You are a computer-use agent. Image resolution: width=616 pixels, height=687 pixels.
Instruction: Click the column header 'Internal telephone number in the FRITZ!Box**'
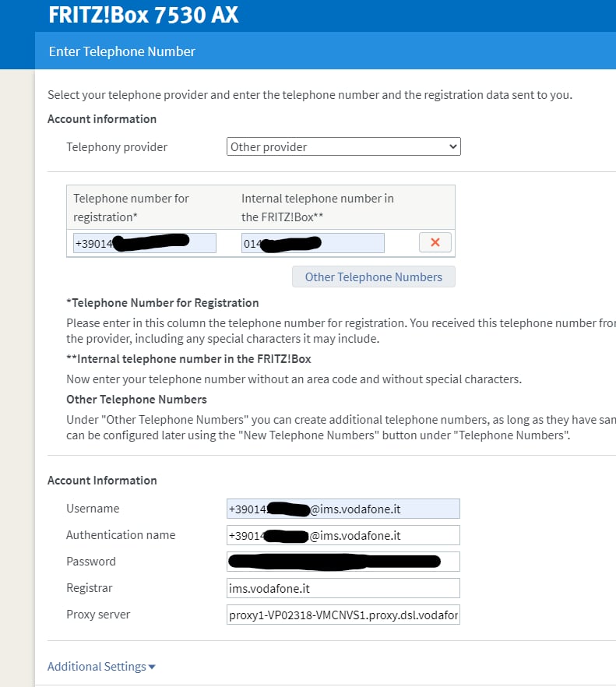(x=318, y=208)
